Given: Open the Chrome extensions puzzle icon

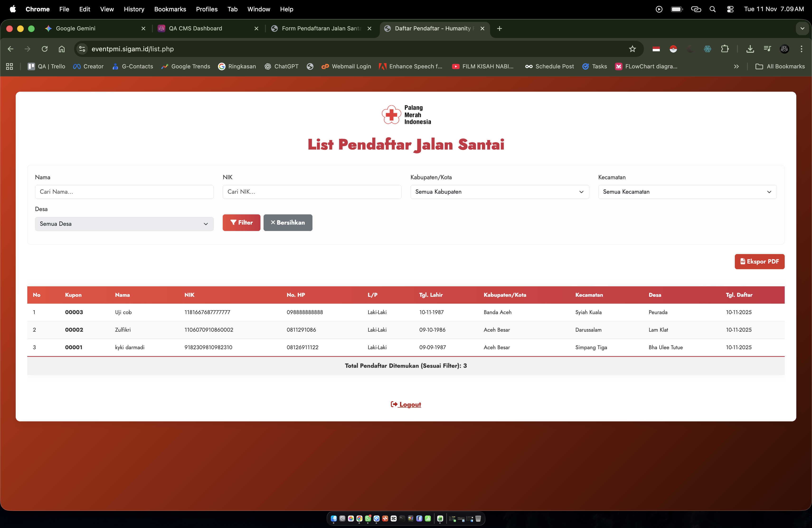Looking at the screenshot, I should click(x=725, y=49).
